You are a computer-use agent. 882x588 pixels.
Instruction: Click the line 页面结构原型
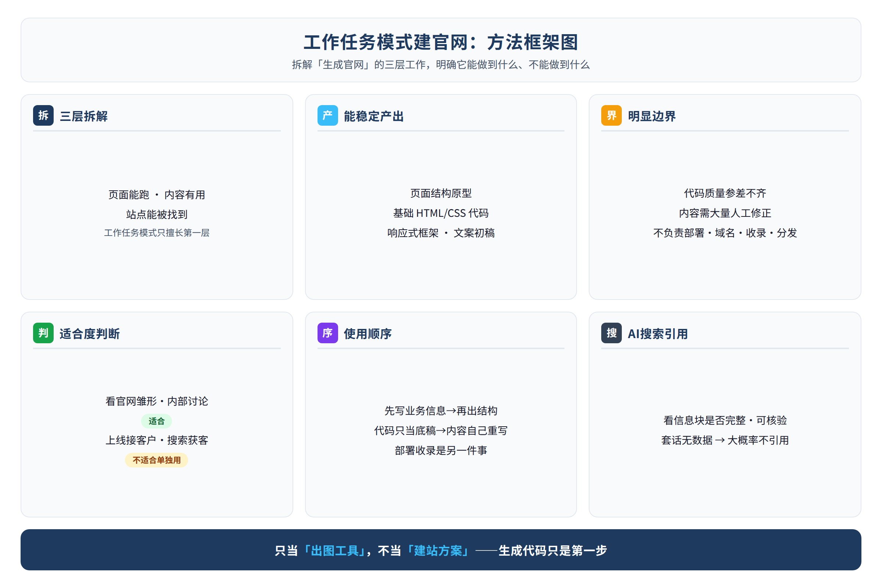pyautogui.click(x=441, y=193)
